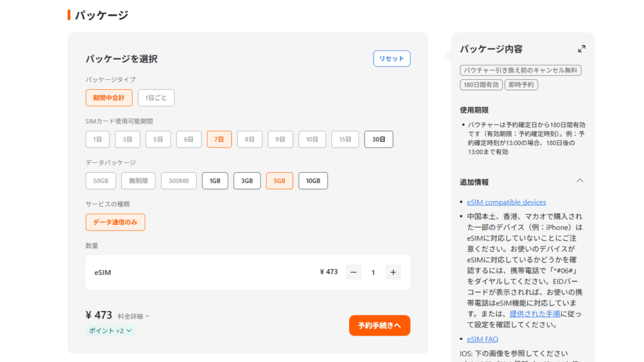644x362 pixels.
Task: Click the パッケージを選択 heading
Action: coord(121,58)
